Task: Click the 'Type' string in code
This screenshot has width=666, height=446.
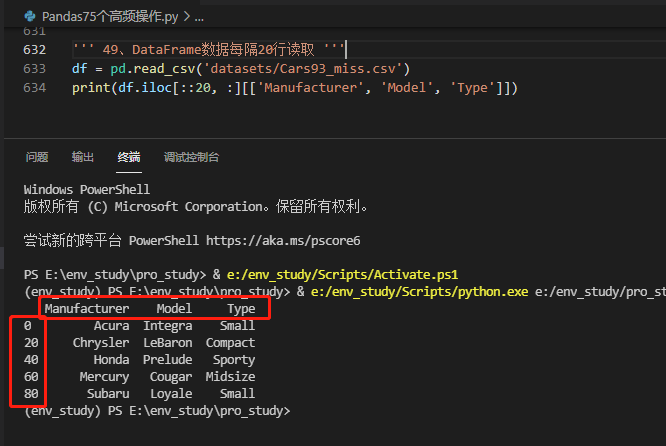Action: 472,88
